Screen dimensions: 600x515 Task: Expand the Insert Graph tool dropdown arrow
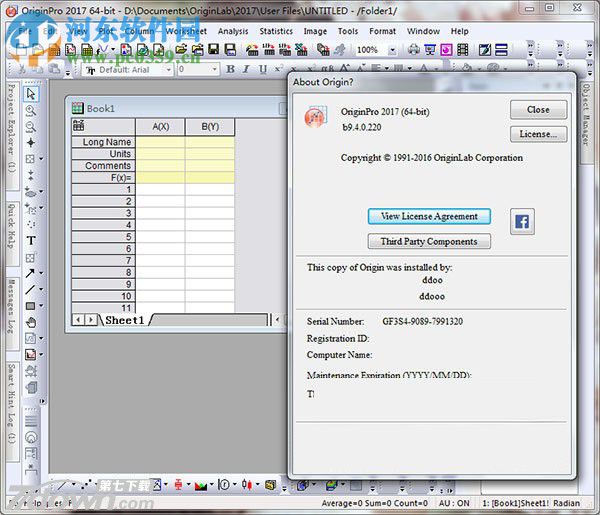(x=41, y=355)
